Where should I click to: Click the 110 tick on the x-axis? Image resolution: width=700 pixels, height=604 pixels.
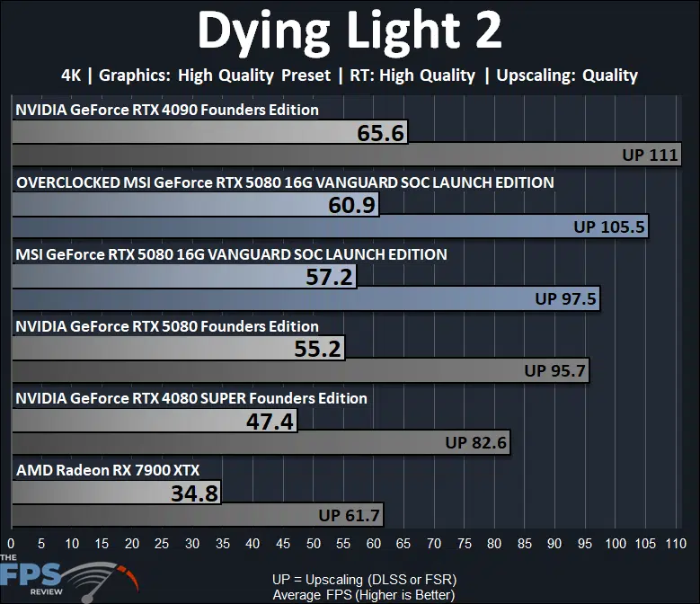676,543
